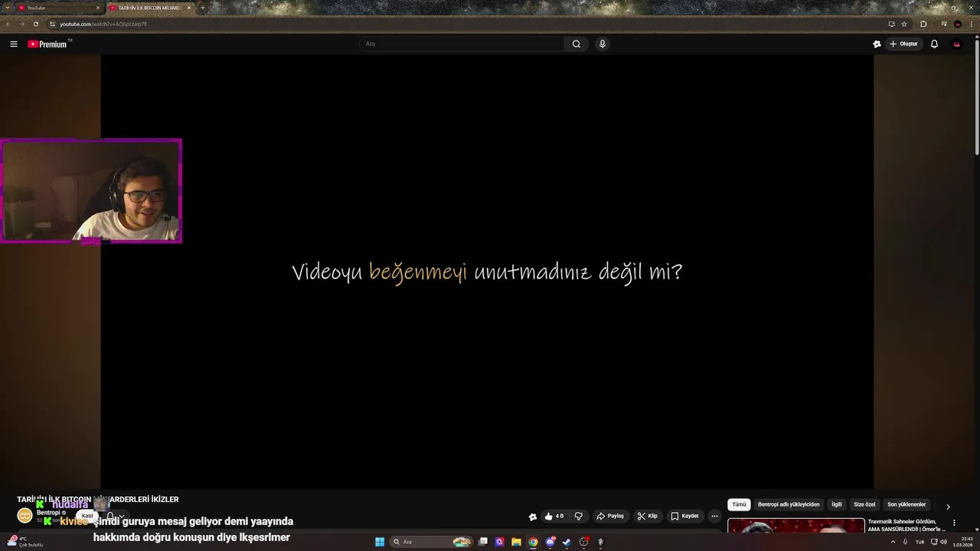The image size is (980, 551).
Task: Select the Tümü filter chip
Action: coord(739,504)
